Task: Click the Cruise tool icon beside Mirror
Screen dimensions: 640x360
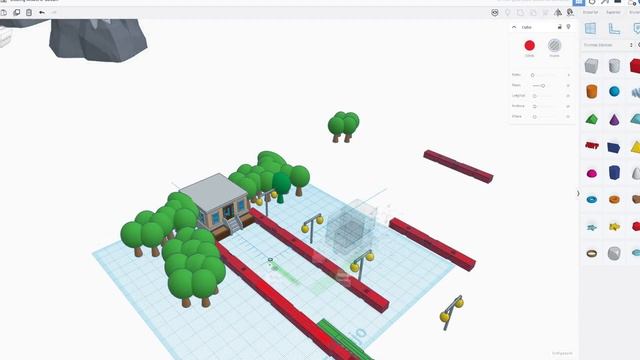Action: pos(570,13)
